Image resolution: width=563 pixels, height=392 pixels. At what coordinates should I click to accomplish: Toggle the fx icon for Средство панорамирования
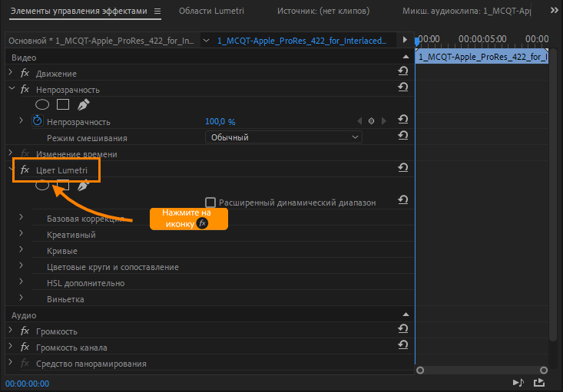[x=25, y=363]
